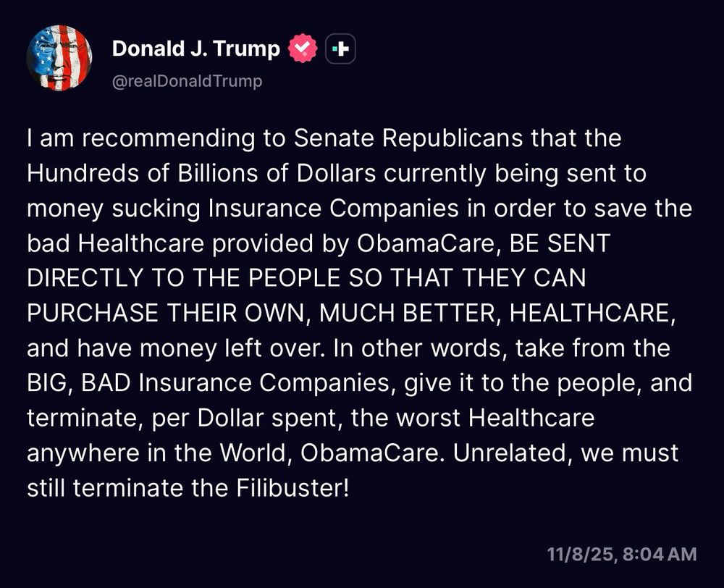Open Donald J. Trump's profile picture

[60, 56]
